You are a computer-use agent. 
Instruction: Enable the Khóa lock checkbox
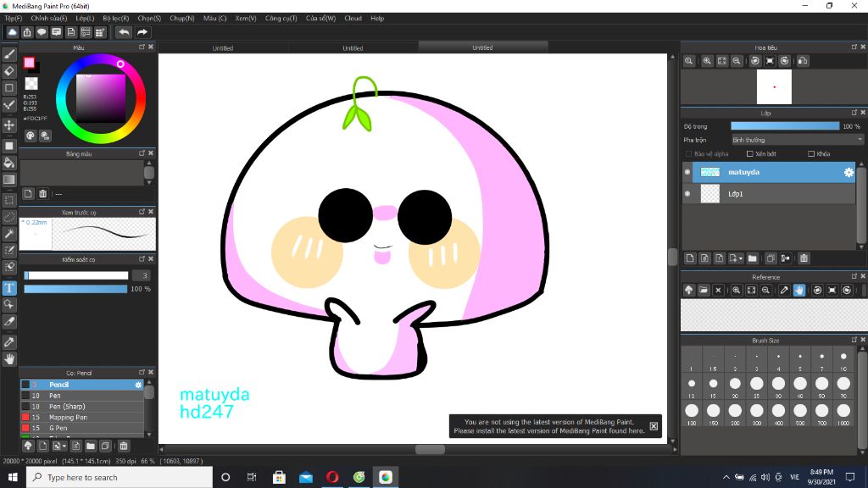click(x=811, y=154)
